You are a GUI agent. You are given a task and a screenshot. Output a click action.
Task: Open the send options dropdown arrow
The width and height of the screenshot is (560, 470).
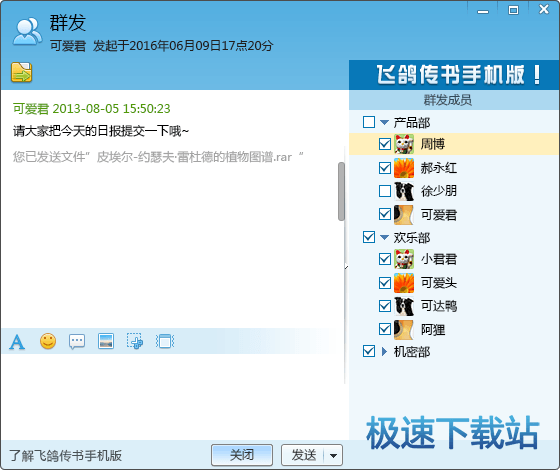tap(333, 455)
